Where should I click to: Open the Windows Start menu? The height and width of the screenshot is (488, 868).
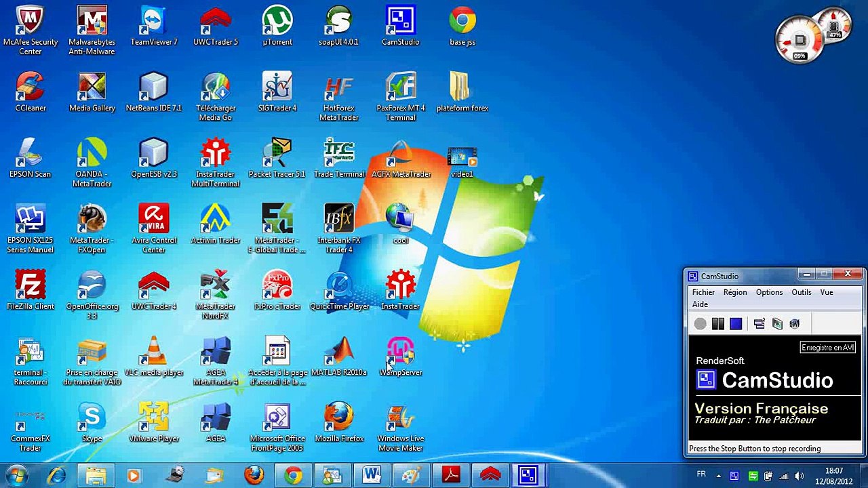(16, 475)
